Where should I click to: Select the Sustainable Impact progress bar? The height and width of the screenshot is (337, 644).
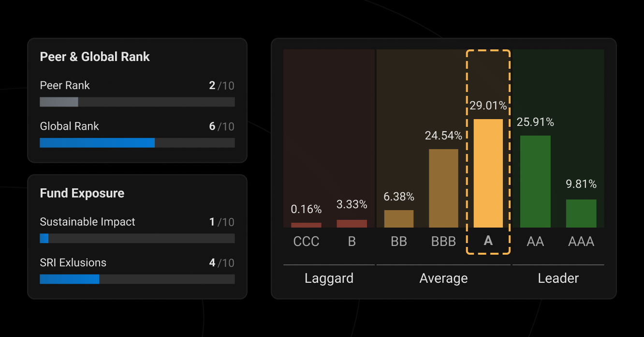pyautogui.click(x=137, y=239)
